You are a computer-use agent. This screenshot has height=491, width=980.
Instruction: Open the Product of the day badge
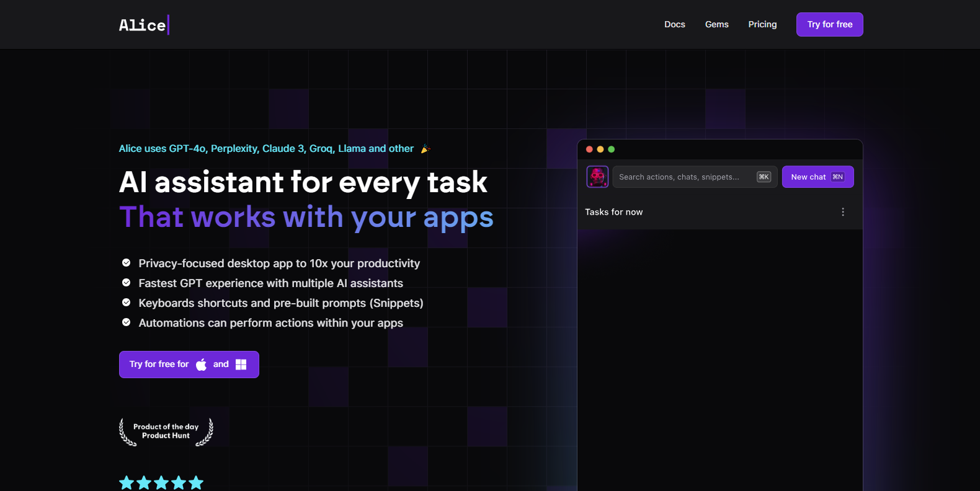tap(166, 431)
